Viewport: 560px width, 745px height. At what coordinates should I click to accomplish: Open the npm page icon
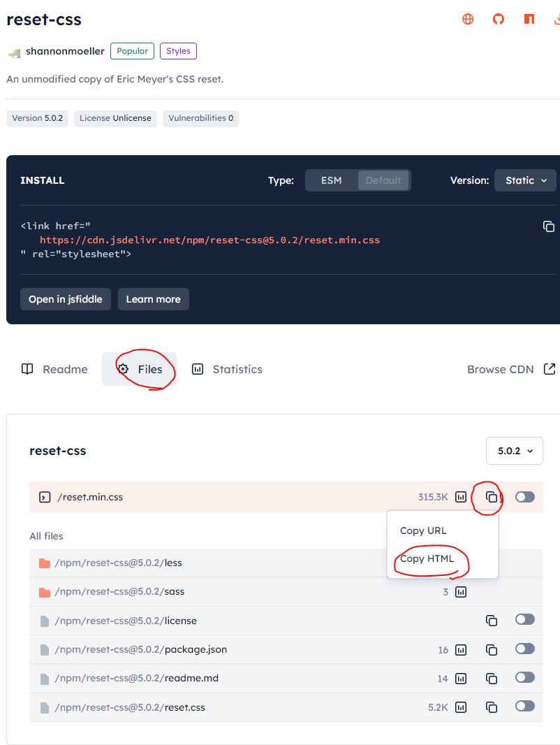pyautogui.click(x=529, y=19)
